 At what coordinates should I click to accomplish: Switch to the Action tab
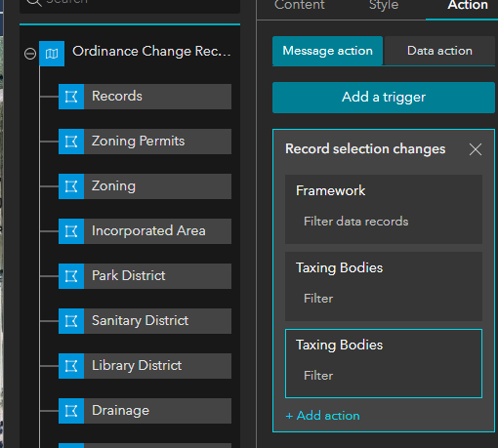point(468,5)
